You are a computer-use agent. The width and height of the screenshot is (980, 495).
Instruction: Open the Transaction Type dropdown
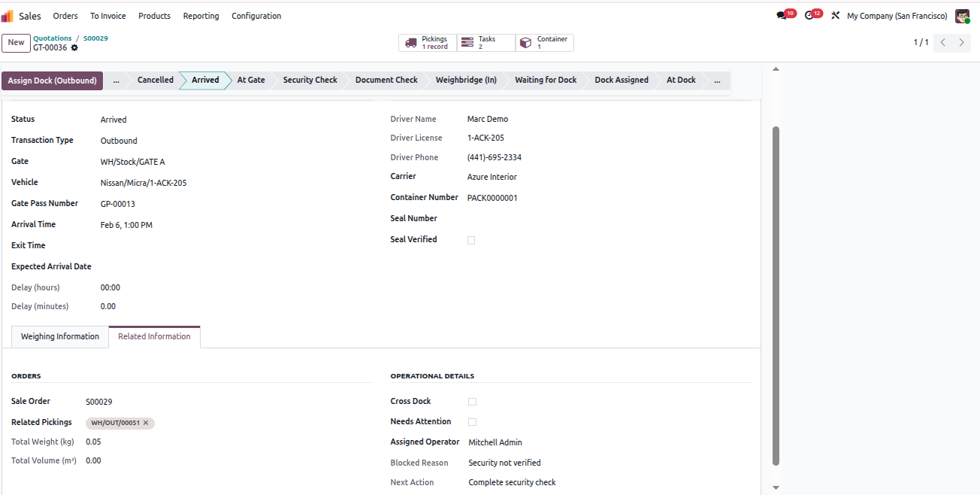pos(237,141)
